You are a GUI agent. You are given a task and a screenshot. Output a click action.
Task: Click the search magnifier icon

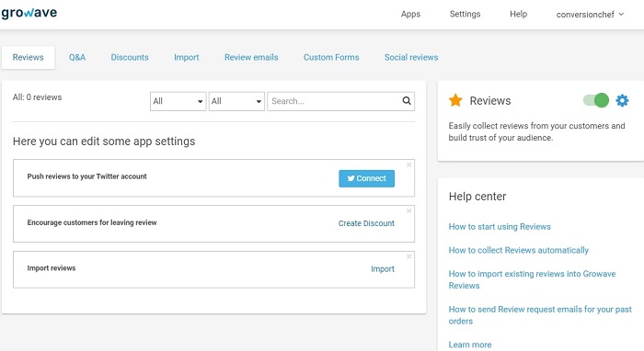point(407,101)
